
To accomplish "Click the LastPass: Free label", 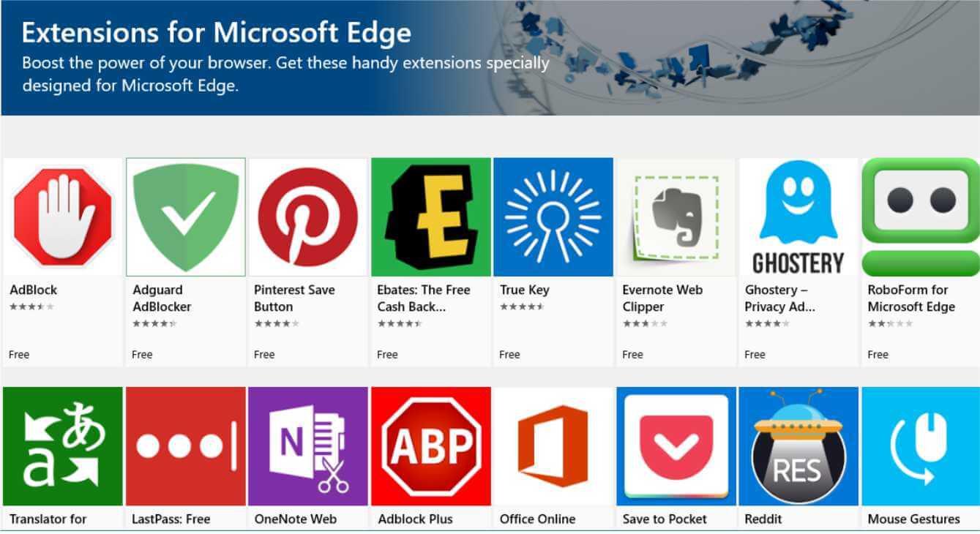I will (171, 519).
